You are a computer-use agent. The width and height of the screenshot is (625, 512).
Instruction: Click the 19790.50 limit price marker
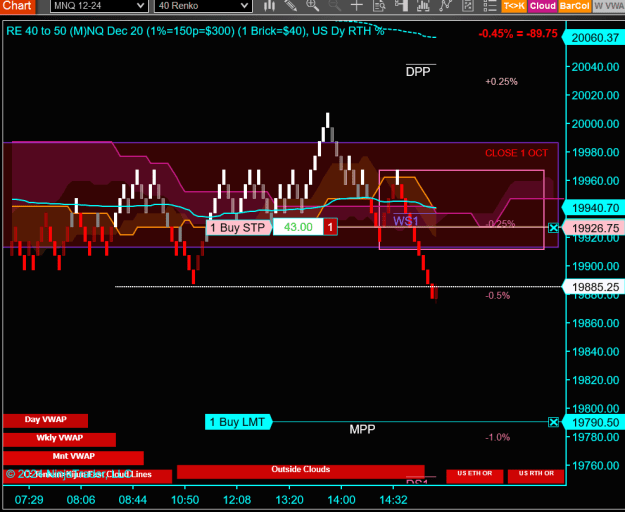pos(593,422)
